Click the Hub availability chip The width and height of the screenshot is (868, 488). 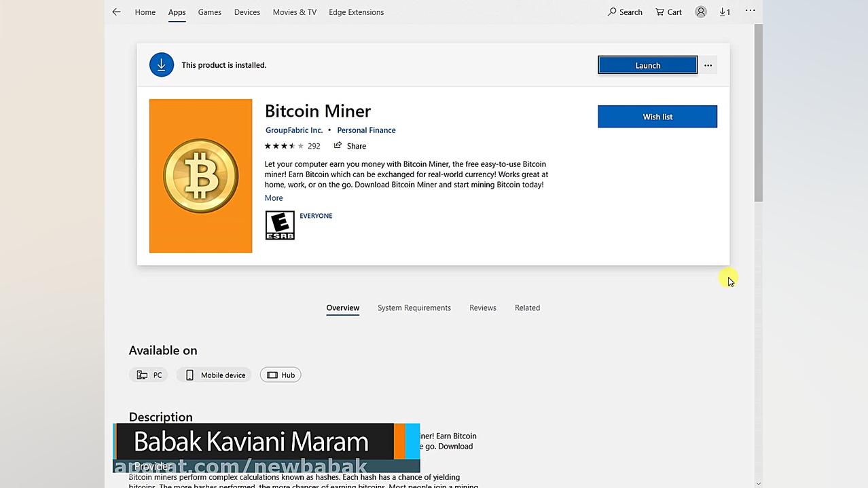[x=281, y=375]
